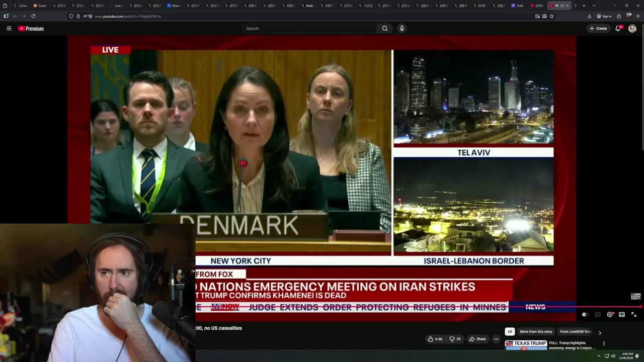This screenshot has height=362, width=644.
Task: Open YouTube notifications bell
Action: [618, 29]
